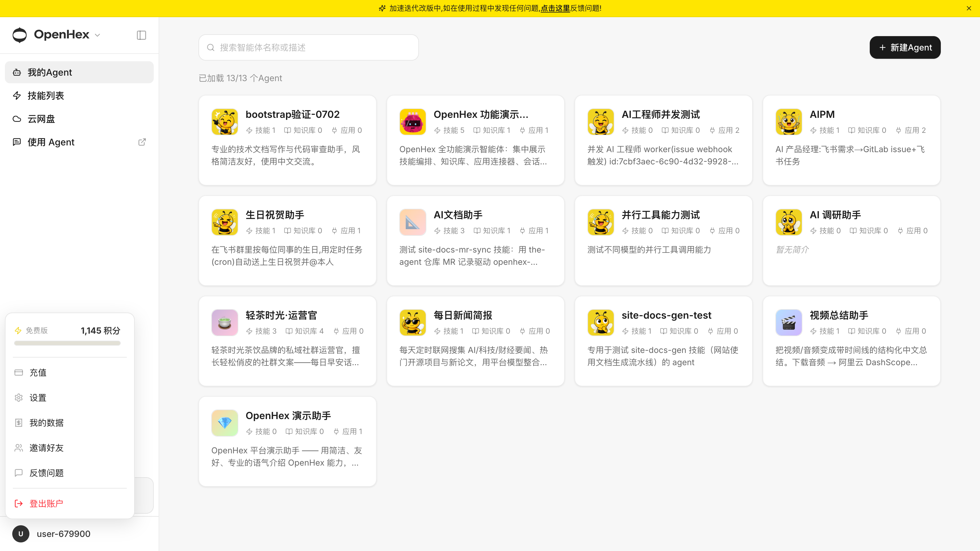Choose 充值 in the user menu

pos(70,373)
